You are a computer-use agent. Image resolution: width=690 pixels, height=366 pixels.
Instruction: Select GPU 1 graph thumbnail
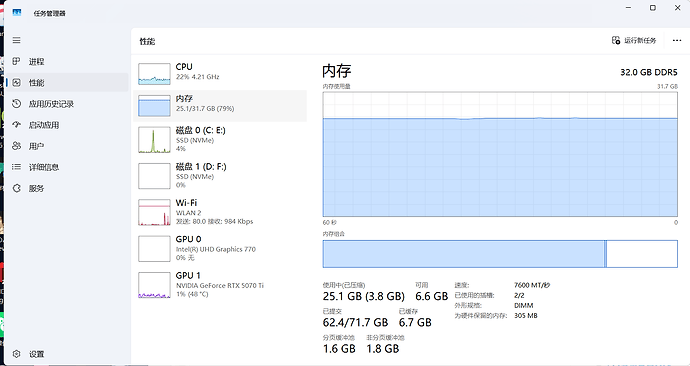[154, 285]
